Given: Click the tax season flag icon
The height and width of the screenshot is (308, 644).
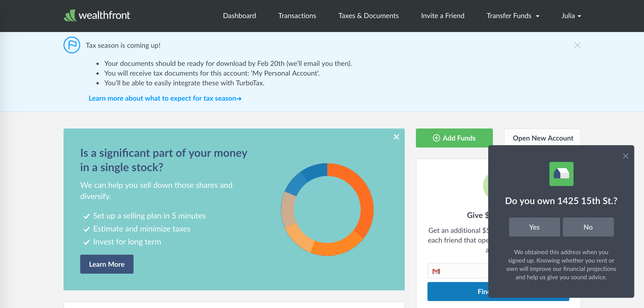Looking at the screenshot, I should click(x=72, y=45).
